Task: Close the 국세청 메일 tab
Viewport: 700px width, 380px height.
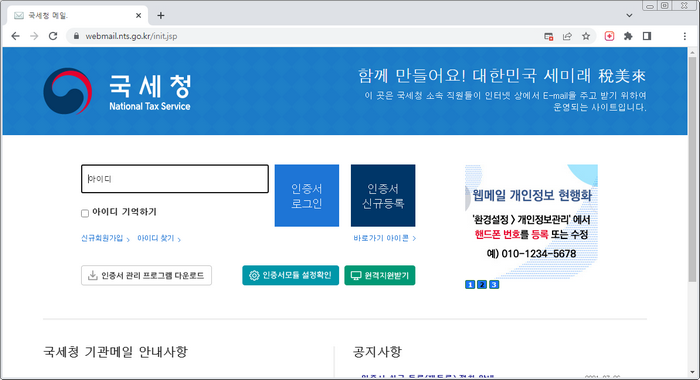Action: coord(138,16)
